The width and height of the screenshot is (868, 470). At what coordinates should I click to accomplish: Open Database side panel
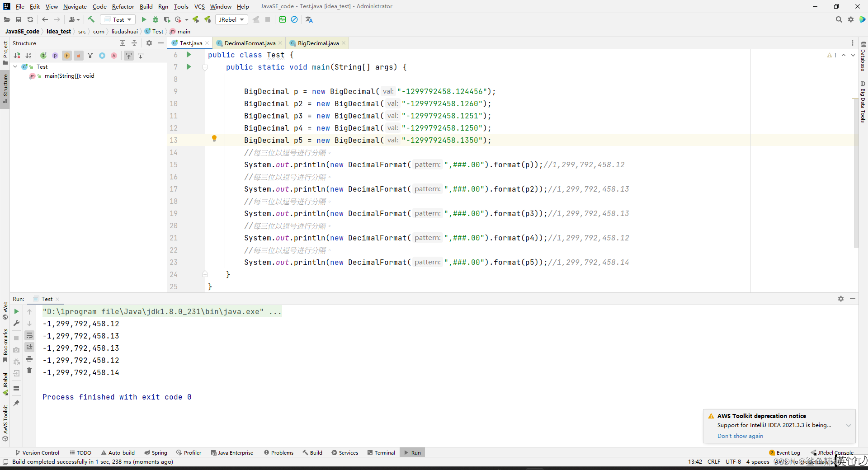tap(863, 56)
